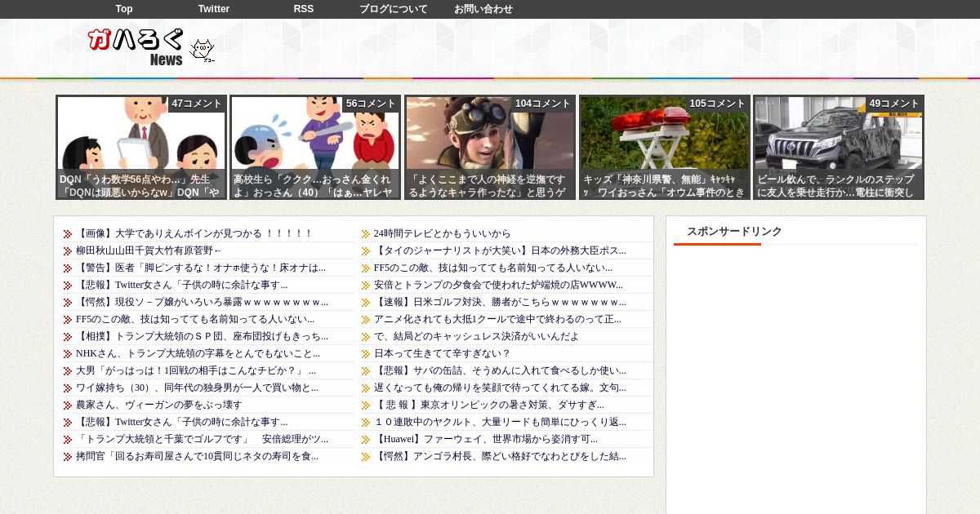Click the ガハろぐ News site logo

point(136,47)
